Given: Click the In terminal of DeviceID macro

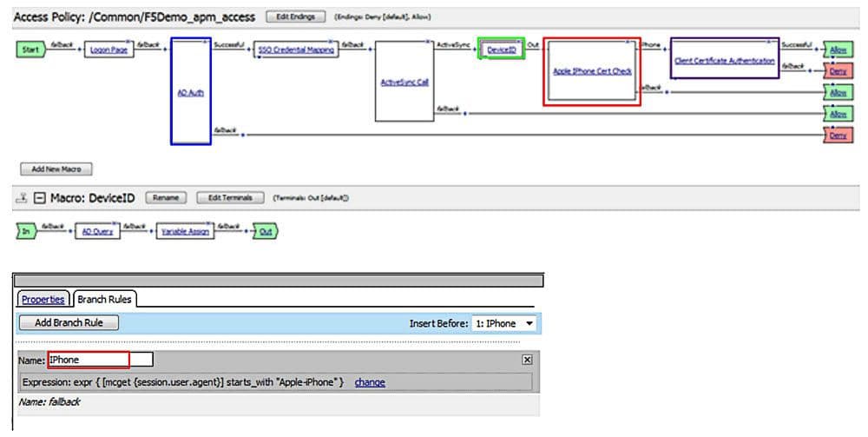Looking at the screenshot, I should coord(27,232).
